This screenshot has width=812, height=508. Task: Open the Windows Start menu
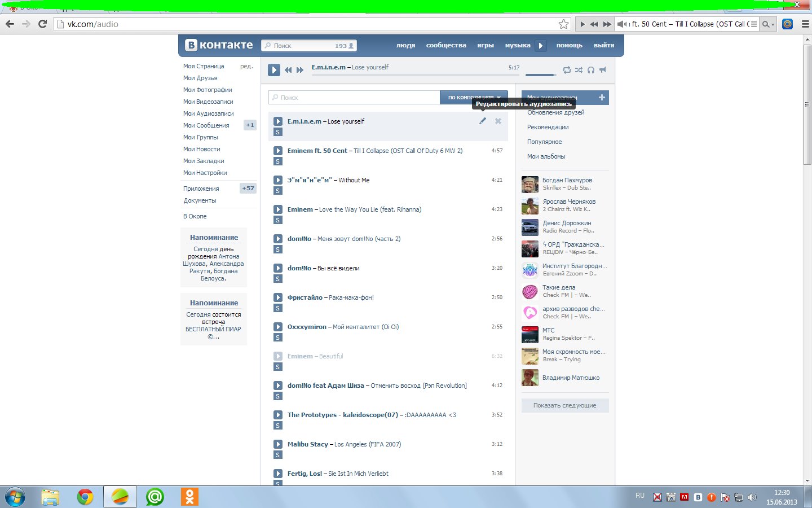pos(15,497)
